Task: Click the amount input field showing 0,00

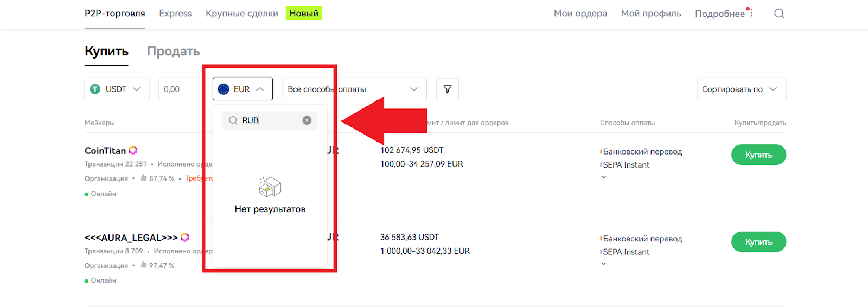Action: (184, 89)
